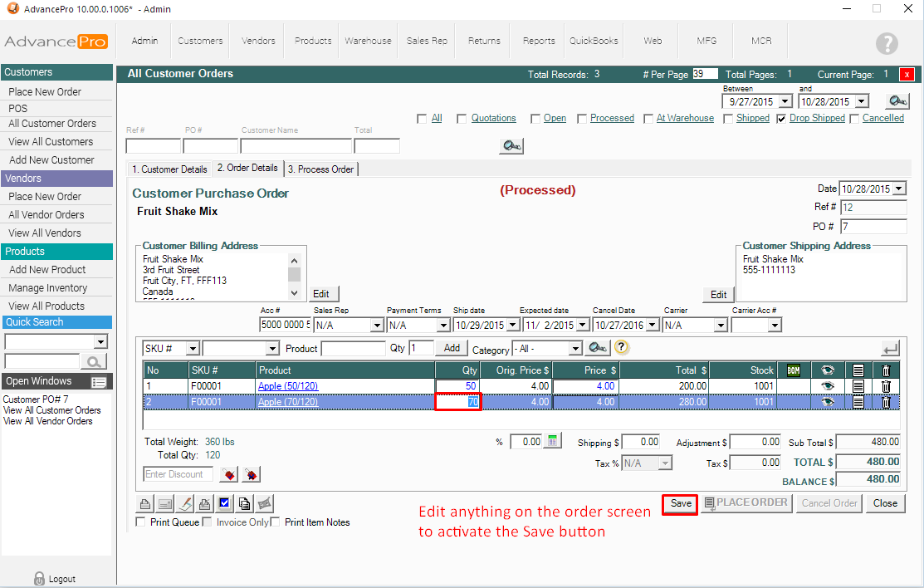The height and width of the screenshot is (588, 924).
Task: Click the yellow help question mark icon
Action: [621, 348]
